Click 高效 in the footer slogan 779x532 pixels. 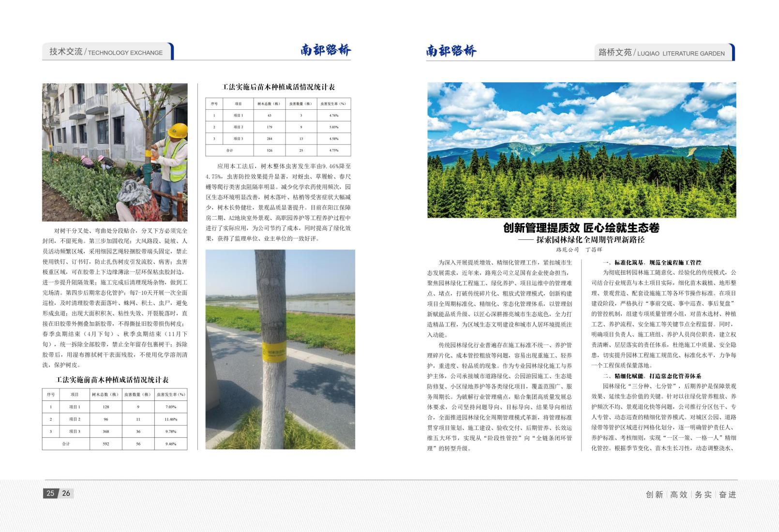point(678,494)
